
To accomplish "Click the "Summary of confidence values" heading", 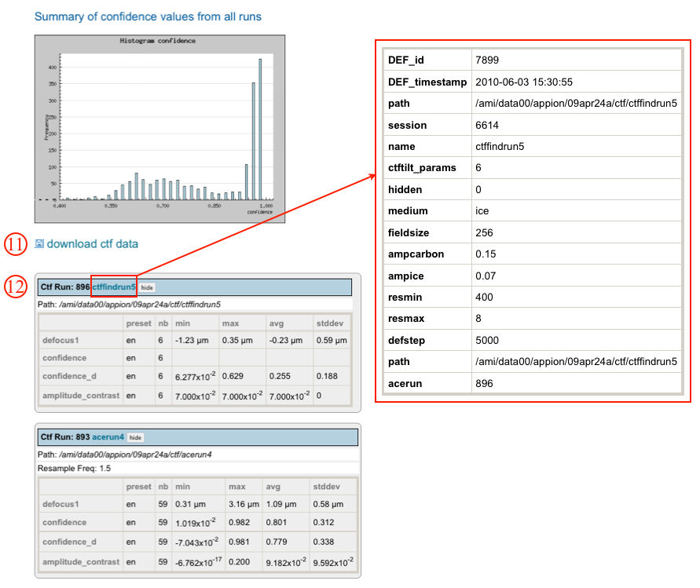I will pos(148,16).
